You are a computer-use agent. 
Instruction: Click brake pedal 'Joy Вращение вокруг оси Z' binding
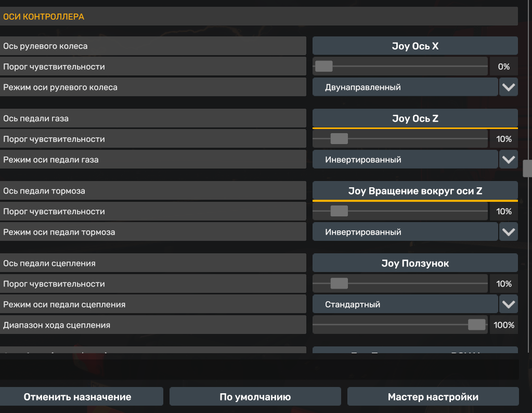(414, 191)
